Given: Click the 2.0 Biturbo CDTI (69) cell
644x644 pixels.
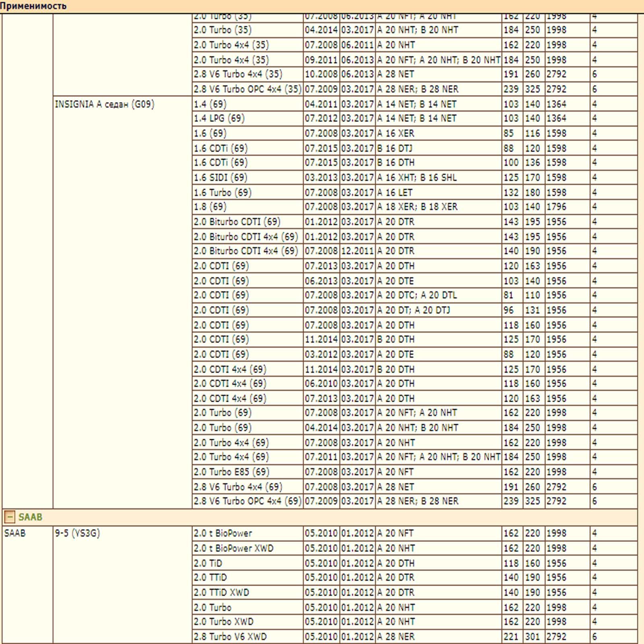Looking at the screenshot, I should click(248, 222).
